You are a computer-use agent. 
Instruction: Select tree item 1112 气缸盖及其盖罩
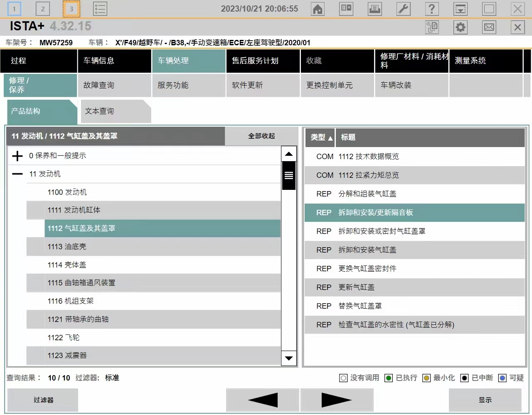click(x=163, y=228)
